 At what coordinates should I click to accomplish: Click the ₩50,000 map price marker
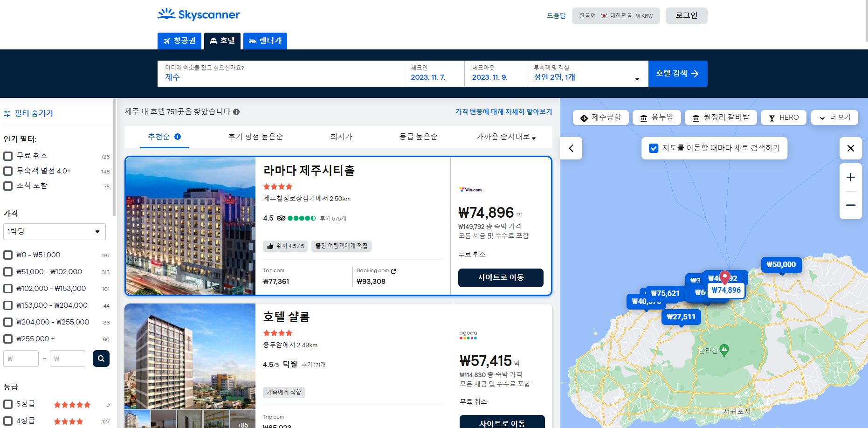[x=781, y=265]
